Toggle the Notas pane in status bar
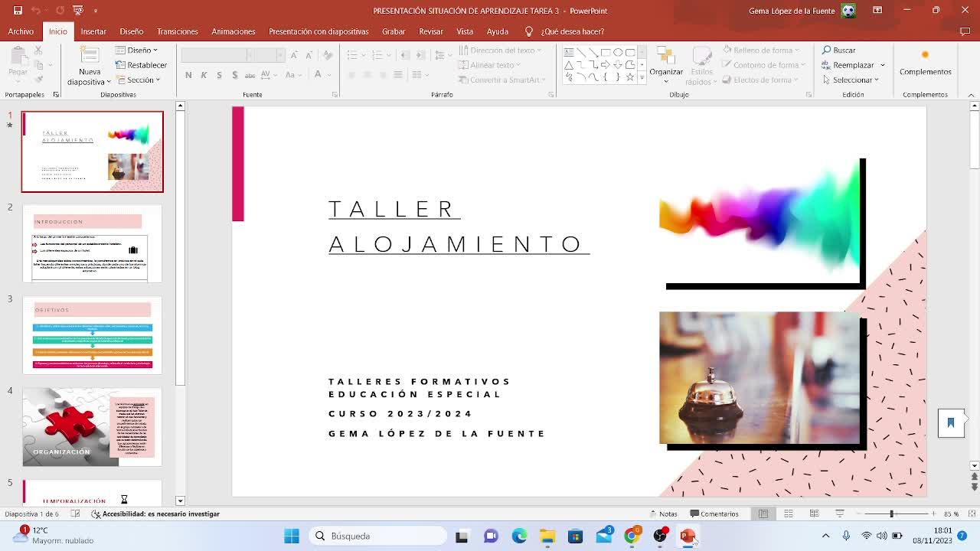Viewport: 980px width, 551px height. tap(663, 514)
